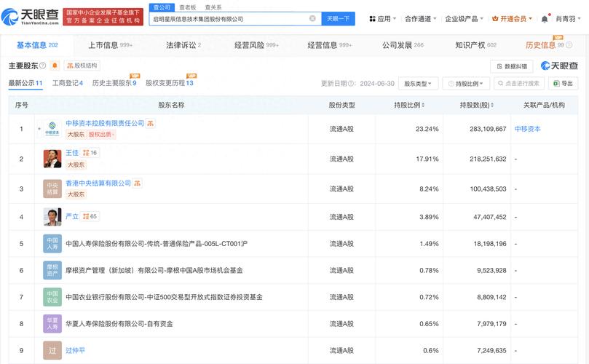Click the 摩根资产 avatar tile

[x=52, y=270]
